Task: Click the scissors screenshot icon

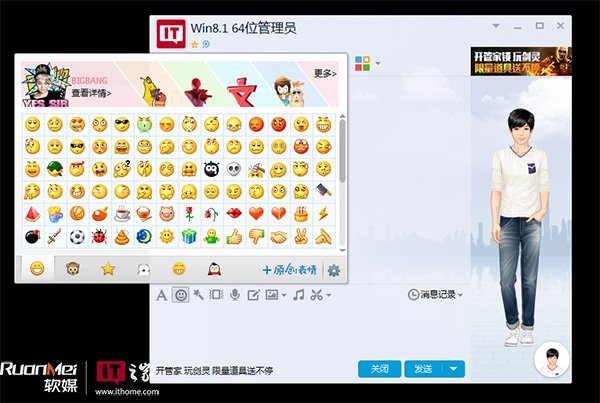Action: click(x=317, y=295)
